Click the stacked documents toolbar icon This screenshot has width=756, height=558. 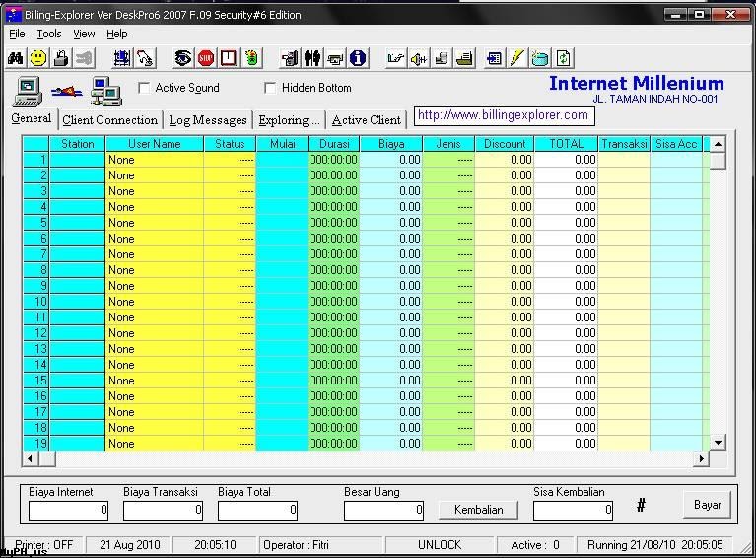click(442, 58)
